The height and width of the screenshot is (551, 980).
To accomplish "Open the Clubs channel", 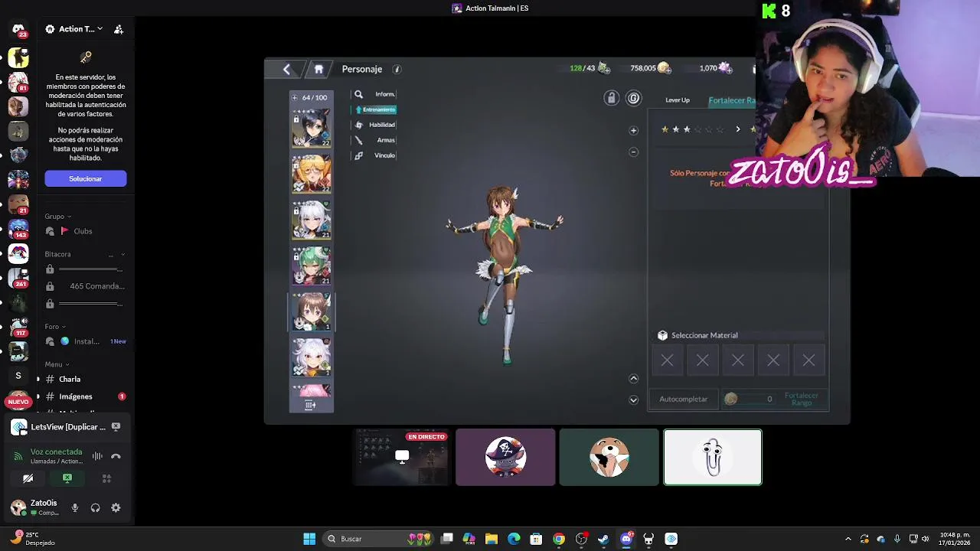I will [83, 231].
